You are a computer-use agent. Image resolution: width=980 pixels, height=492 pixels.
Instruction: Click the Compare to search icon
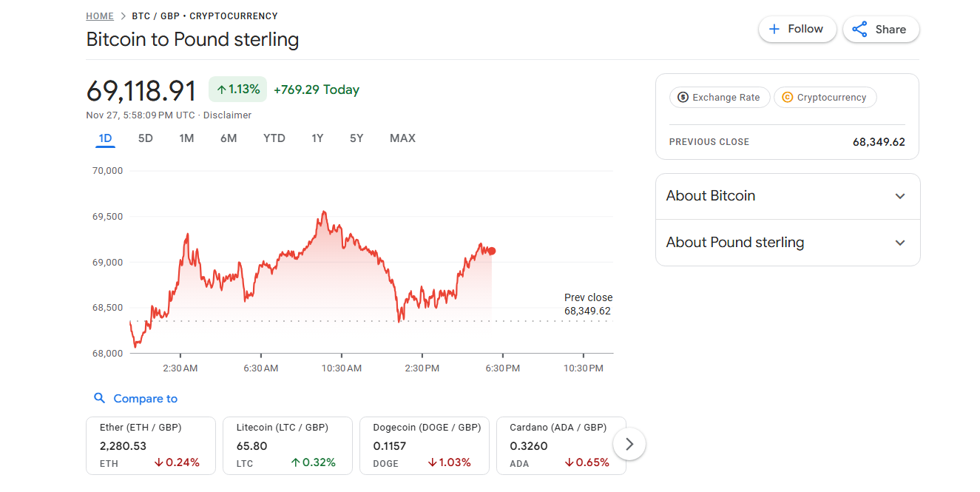[x=100, y=398]
